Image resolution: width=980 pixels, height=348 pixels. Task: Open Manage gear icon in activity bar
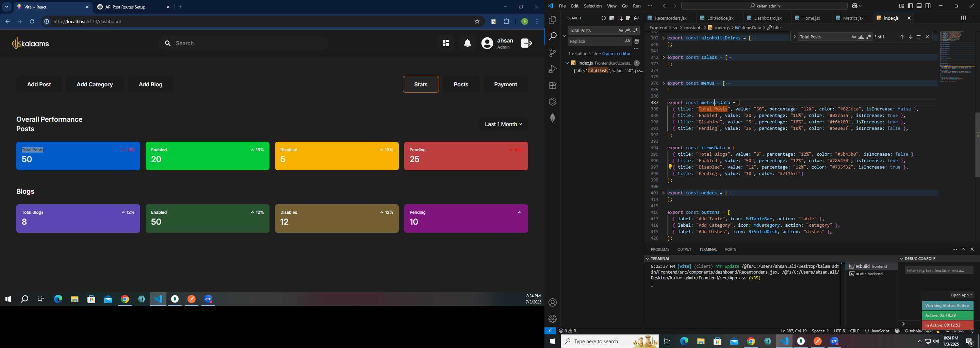click(552, 319)
